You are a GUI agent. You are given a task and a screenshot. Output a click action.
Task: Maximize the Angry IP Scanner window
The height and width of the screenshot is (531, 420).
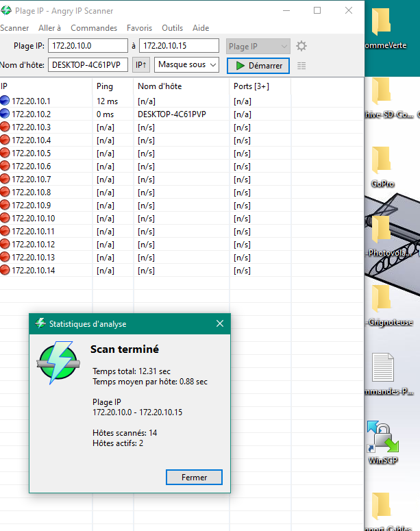coord(317,10)
